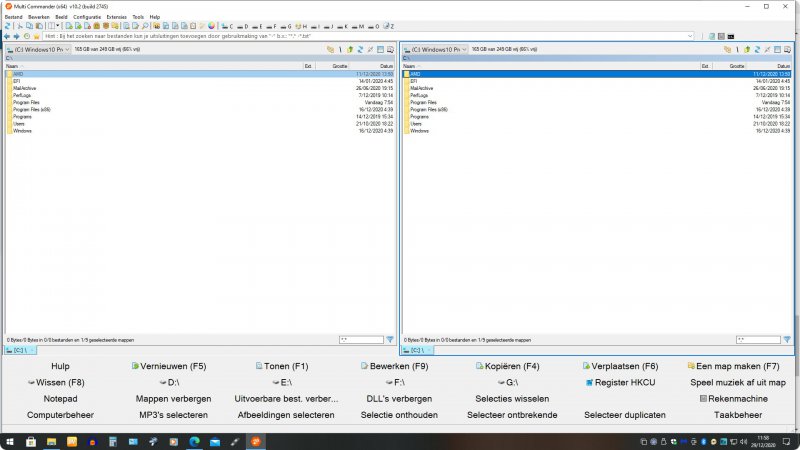Open left panel drive selector dropdown
Screen dimensions: 800x450
pos(38,49)
